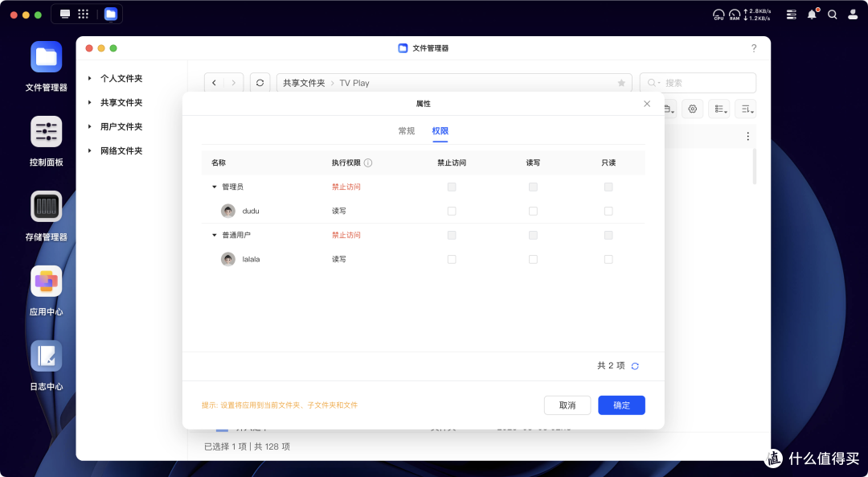
Task: Open 应用中心 from the desktop
Action: point(46,281)
